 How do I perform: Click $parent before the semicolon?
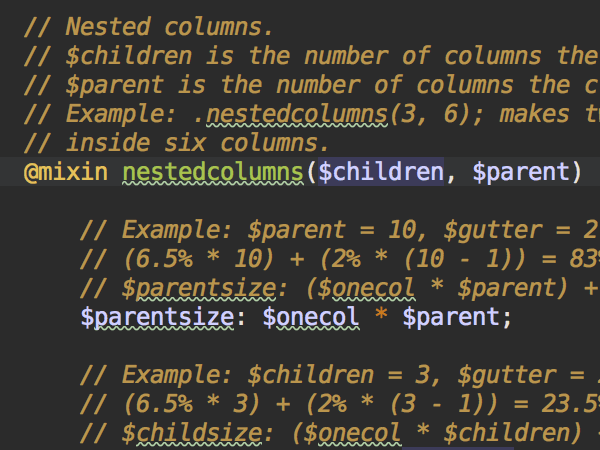(x=452, y=317)
